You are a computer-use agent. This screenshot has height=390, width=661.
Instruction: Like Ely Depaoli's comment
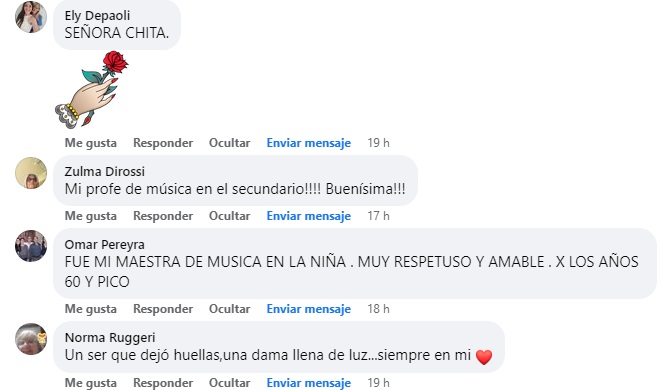(91, 143)
